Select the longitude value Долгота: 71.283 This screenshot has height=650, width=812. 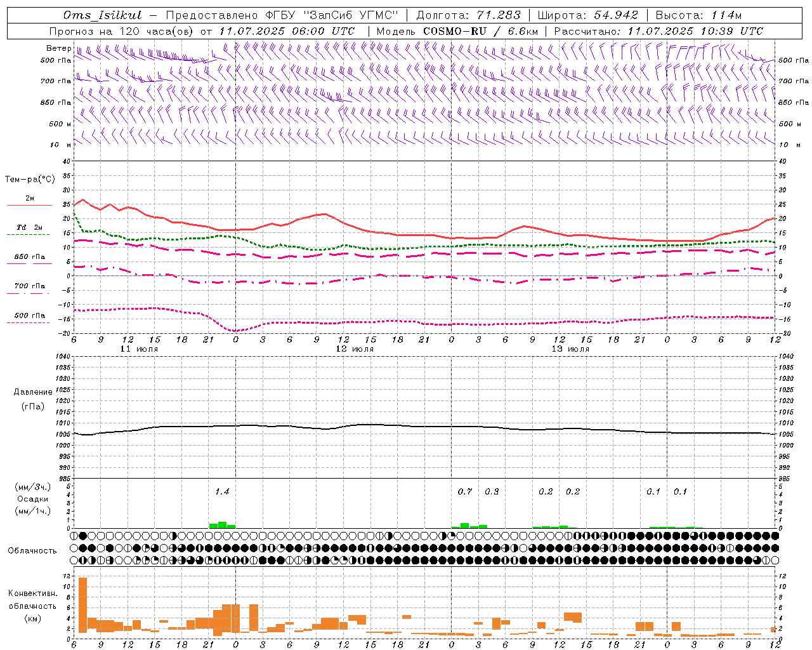[468, 15]
